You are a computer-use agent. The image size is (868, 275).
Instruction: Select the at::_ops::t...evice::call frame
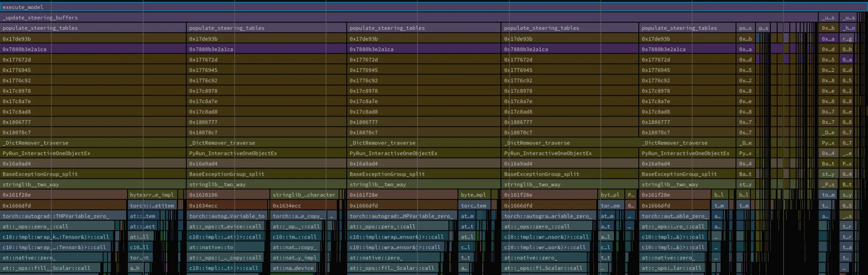coord(227,227)
